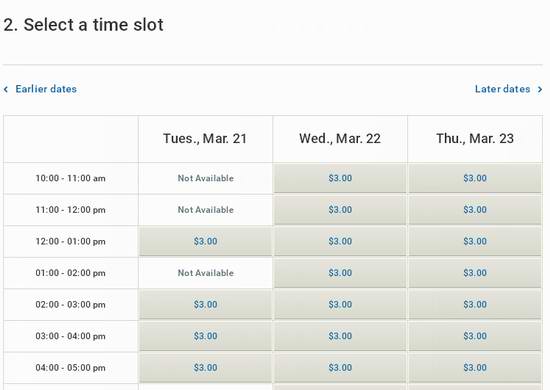Choose Tuesday 03:00 - 04:00 pm slot
Image resolution: width=550 pixels, height=390 pixels.
[x=206, y=336]
